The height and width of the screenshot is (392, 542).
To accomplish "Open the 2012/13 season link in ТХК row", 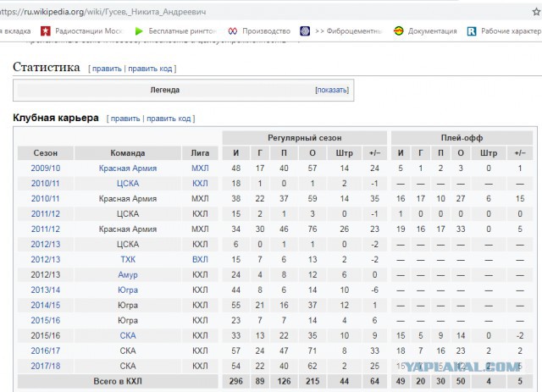I will (x=46, y=260).
